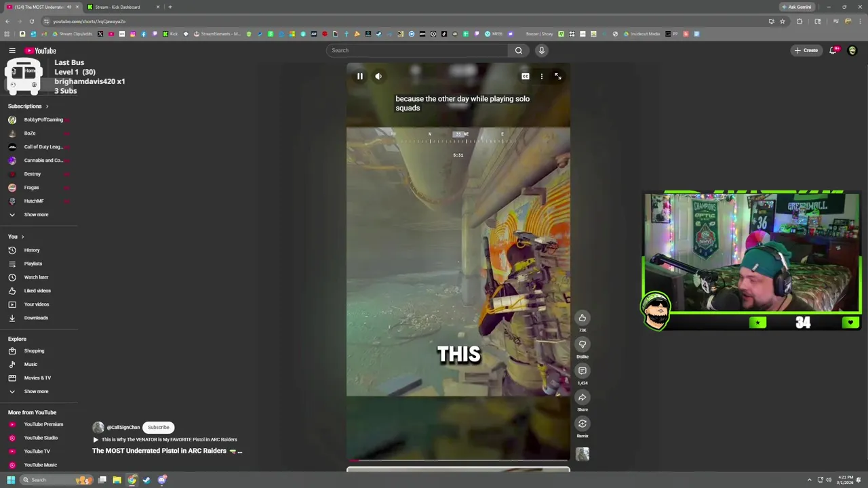Open Ask Gemini
The image size is (868, 488).
point(797,7)
